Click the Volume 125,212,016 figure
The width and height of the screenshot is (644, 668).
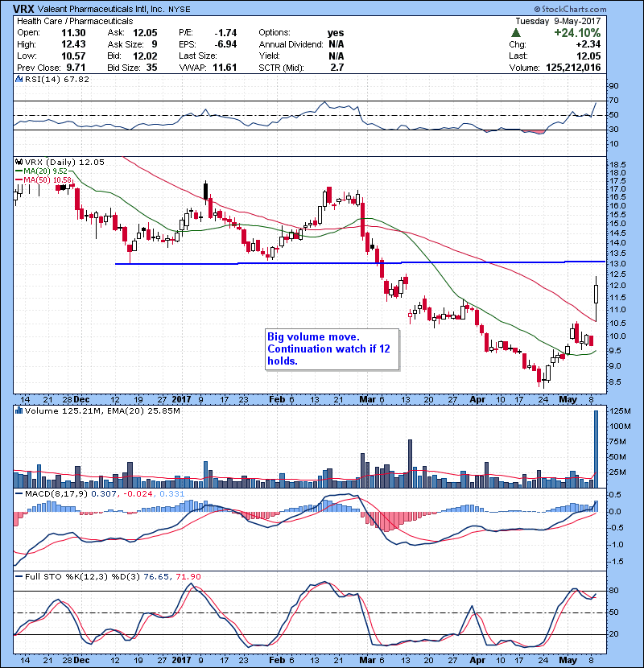click(573, 68)
